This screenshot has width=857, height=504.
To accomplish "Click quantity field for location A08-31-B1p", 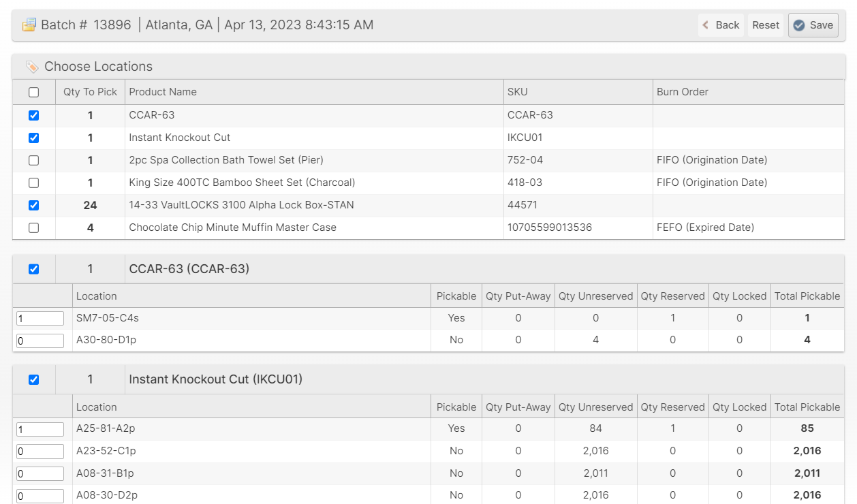I will 40,474.
